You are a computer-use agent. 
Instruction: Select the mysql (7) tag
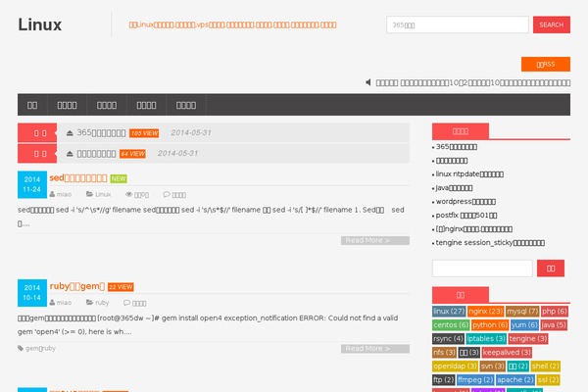[522, 311]
